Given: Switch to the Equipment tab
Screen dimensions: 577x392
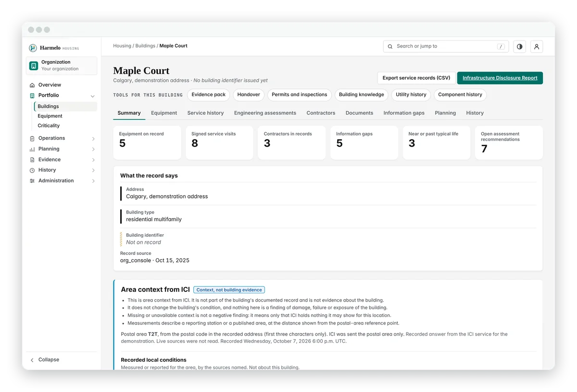Looking at the screenshot, I should click(x=164, y=113).
